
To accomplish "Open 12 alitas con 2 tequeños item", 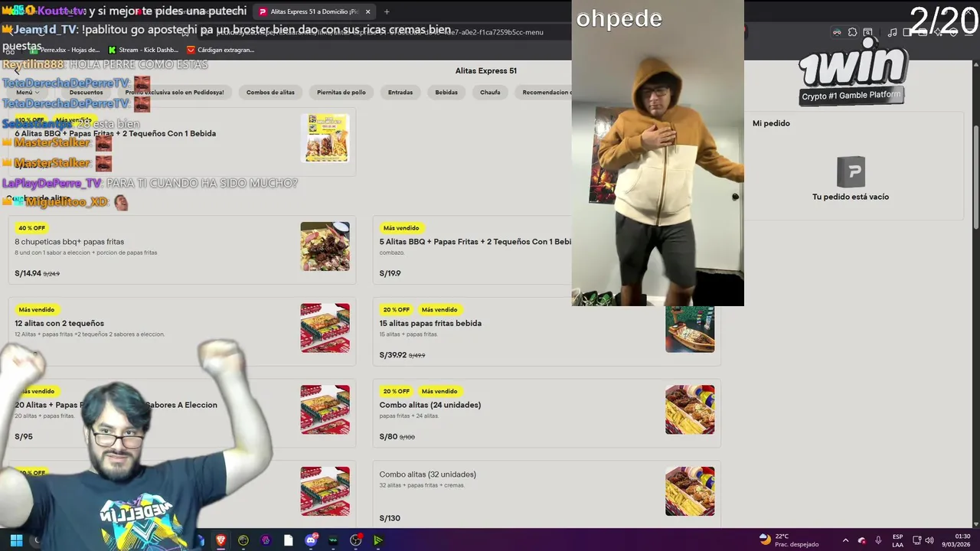I will [182, 331].
